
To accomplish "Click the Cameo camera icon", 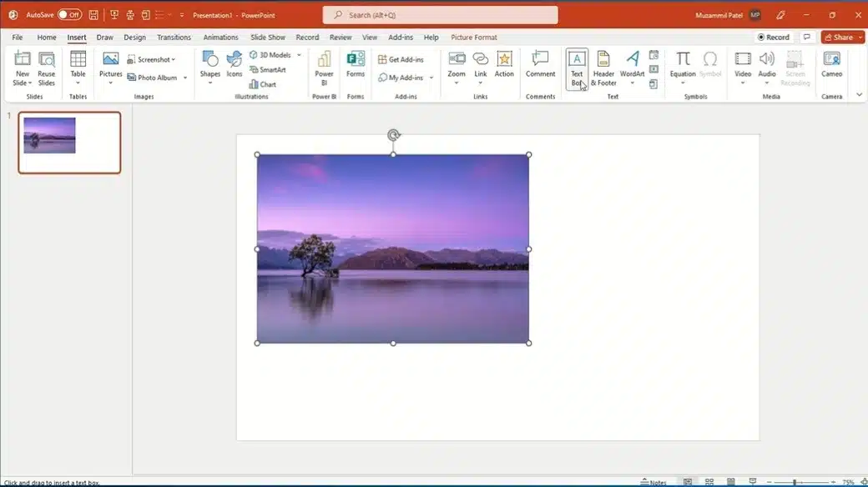I will [831, 67].
